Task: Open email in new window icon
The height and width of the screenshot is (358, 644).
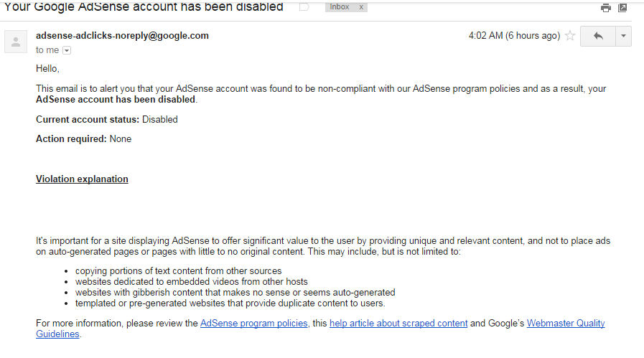Action: coord(622,8)
